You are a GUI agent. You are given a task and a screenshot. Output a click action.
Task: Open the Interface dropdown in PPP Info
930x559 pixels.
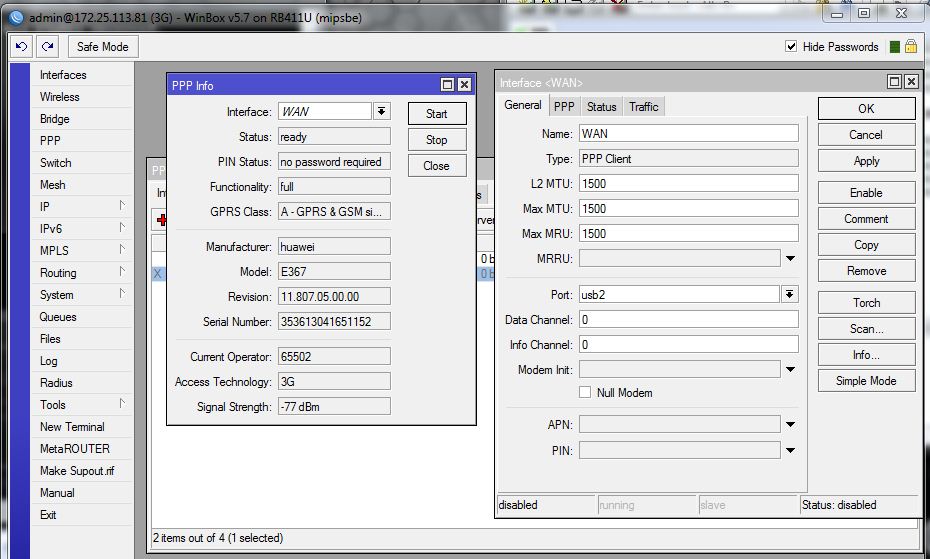[x=382, y=112]
